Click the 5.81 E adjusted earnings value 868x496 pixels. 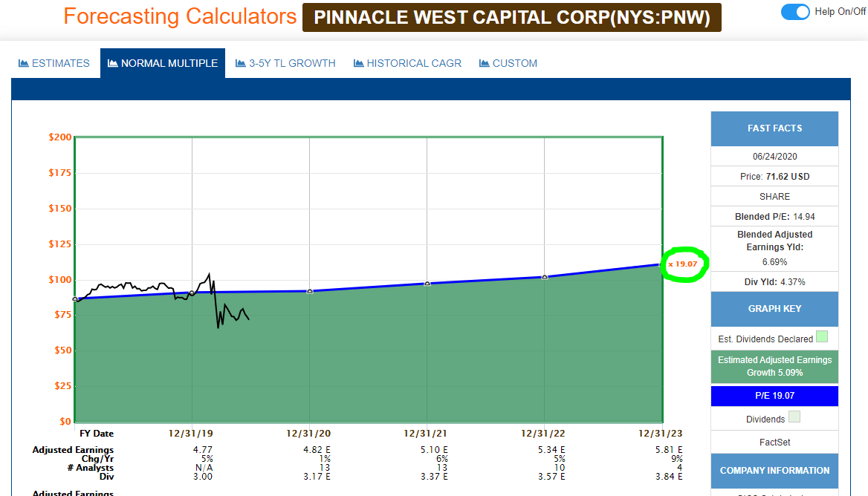[x=669, y=449]
